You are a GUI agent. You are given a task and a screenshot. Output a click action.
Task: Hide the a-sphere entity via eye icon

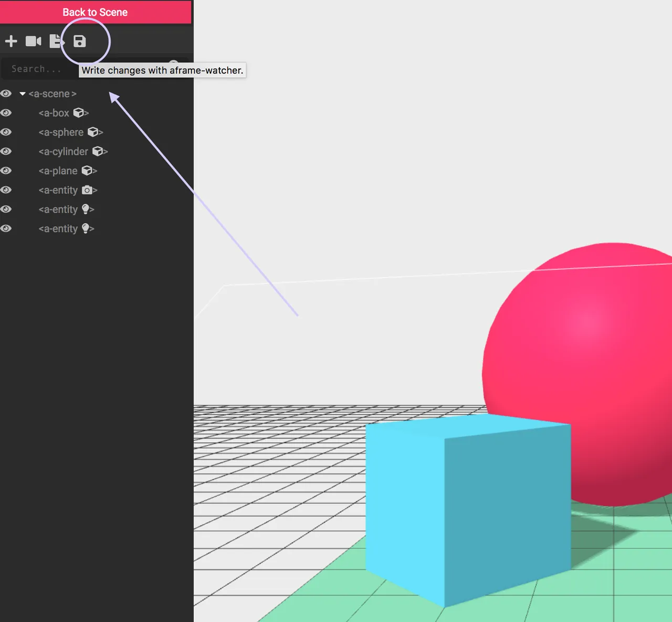tap(6, 132)
